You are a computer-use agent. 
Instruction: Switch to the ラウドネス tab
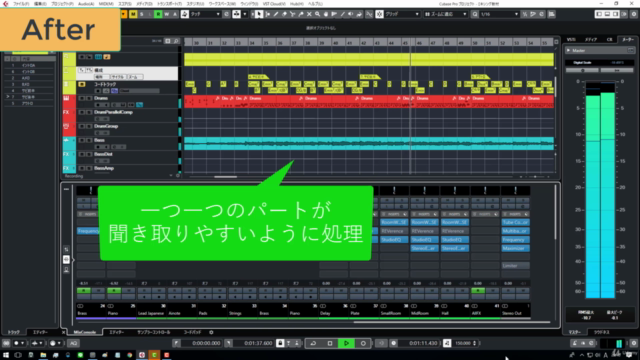coord(602,332)
